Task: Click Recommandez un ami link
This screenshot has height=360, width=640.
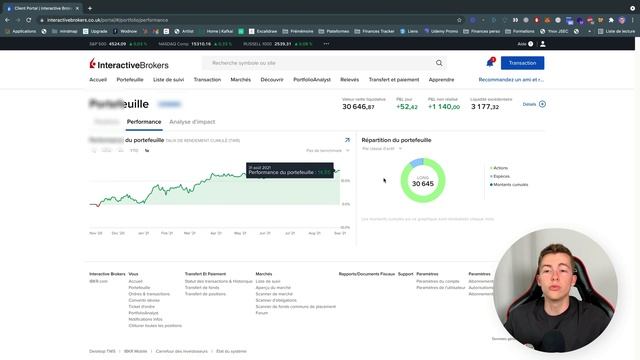Action: point(511,80)
